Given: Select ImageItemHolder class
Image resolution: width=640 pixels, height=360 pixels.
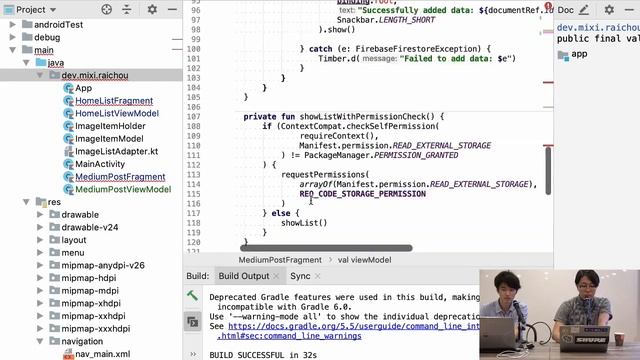Looking at the screenshot, I should point(110,126).
